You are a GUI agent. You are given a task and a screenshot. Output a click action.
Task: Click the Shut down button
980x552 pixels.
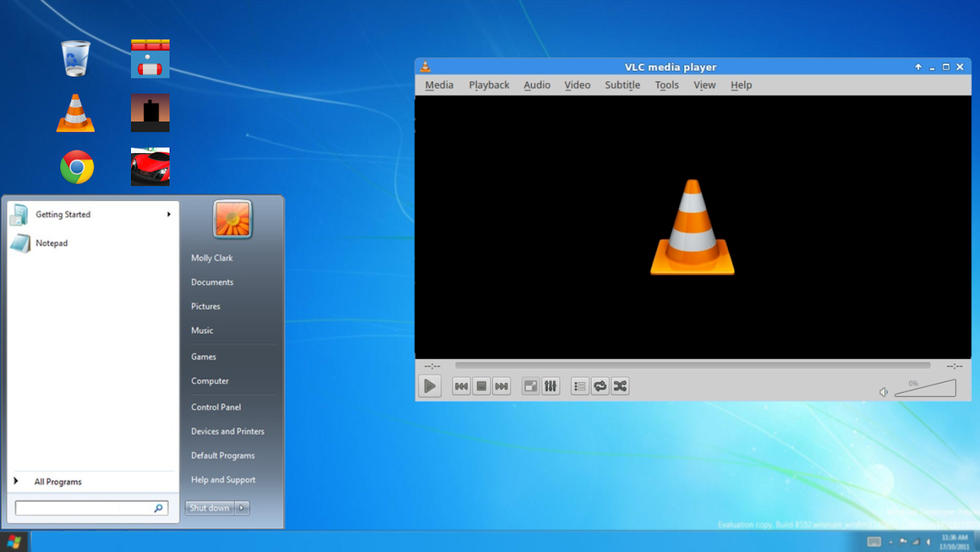210,508
